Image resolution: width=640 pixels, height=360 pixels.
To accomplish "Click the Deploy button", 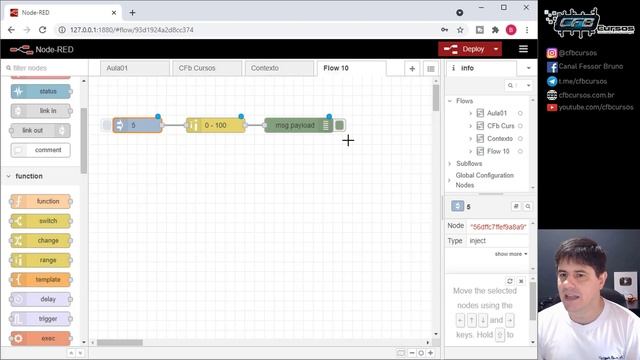I will 464,49.
